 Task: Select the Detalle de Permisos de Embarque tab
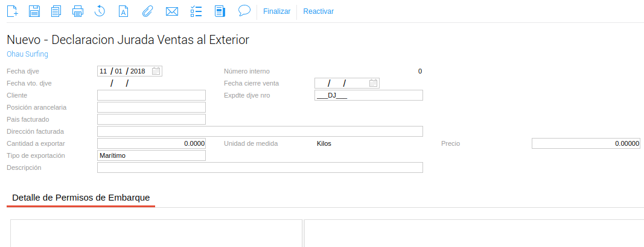click(x=81, y=198)
